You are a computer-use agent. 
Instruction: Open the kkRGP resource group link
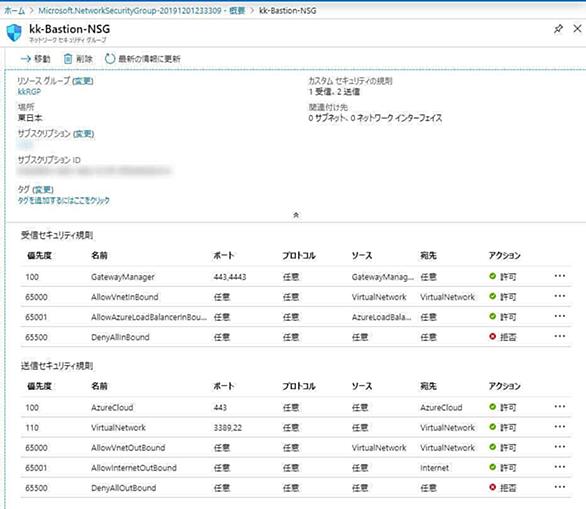click(x=29, y=92)
